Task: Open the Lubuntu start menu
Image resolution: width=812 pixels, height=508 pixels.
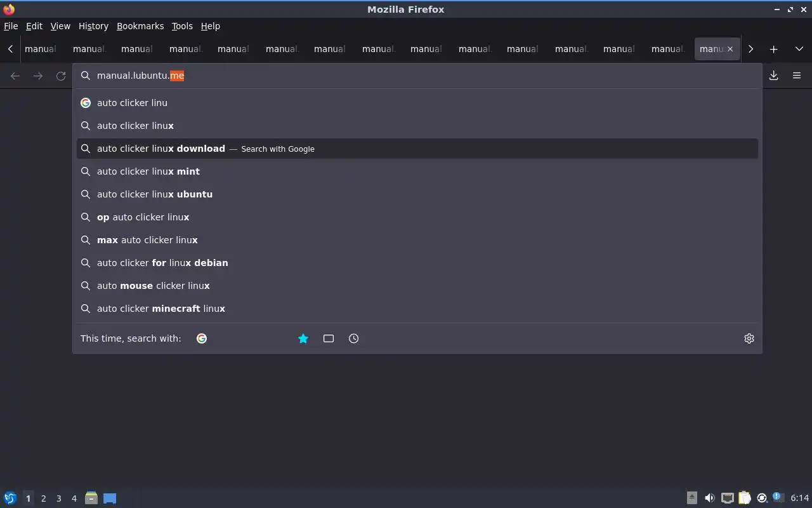Action: 10,498
